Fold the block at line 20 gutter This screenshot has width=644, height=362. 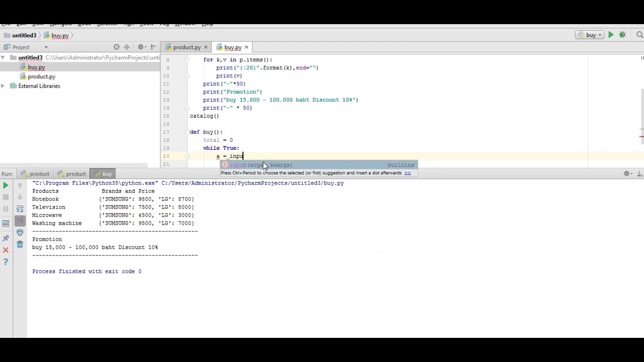coord(187,156)
